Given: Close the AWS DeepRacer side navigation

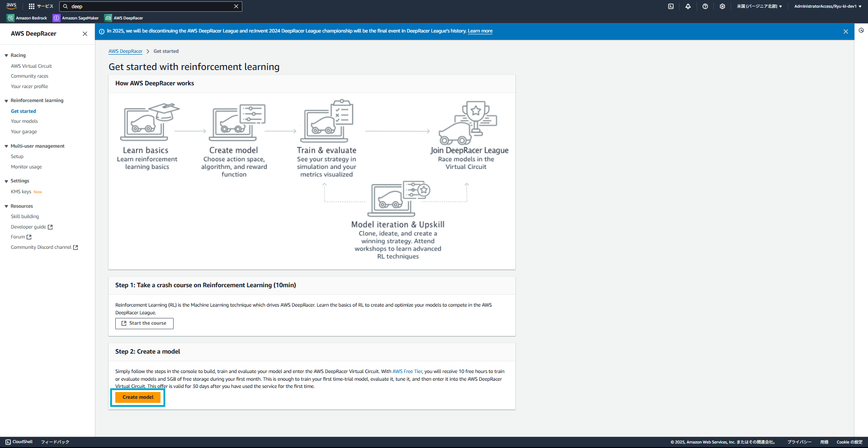Looking at the screenshot, I should click(x=85, y=34).
